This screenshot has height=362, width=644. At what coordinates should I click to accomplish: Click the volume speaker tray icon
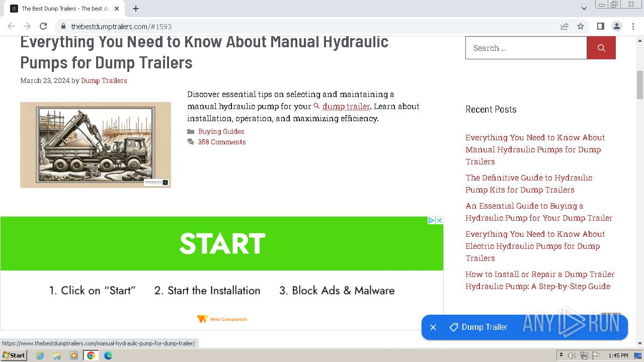pos(572,355)
